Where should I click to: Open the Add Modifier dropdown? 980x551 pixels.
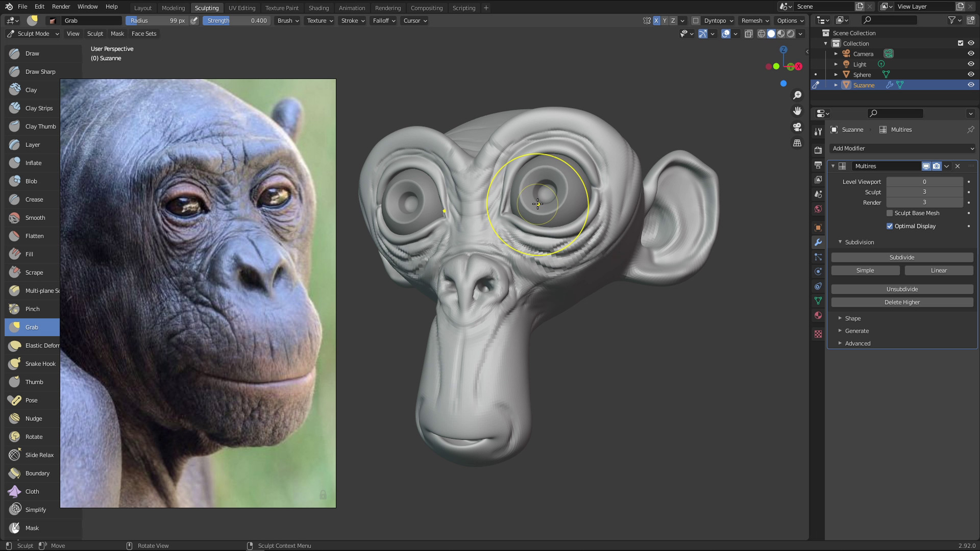(x=901, y=148)
